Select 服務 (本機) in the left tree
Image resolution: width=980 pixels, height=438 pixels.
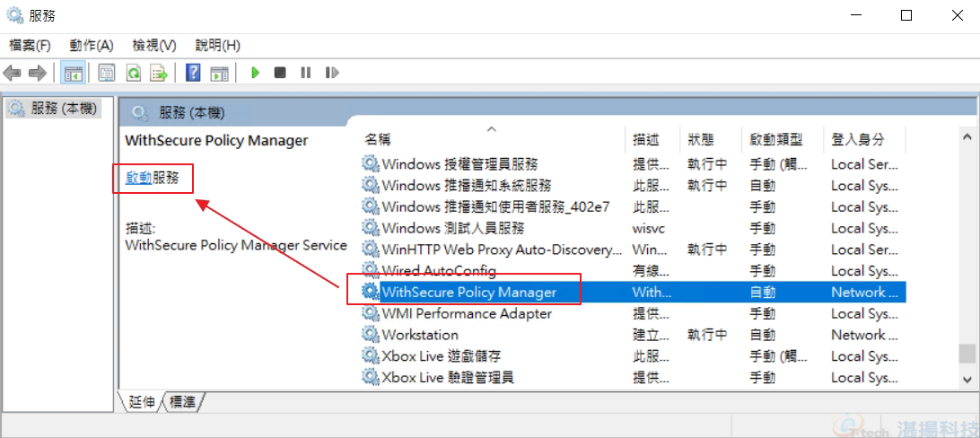(x=54, y=109)
